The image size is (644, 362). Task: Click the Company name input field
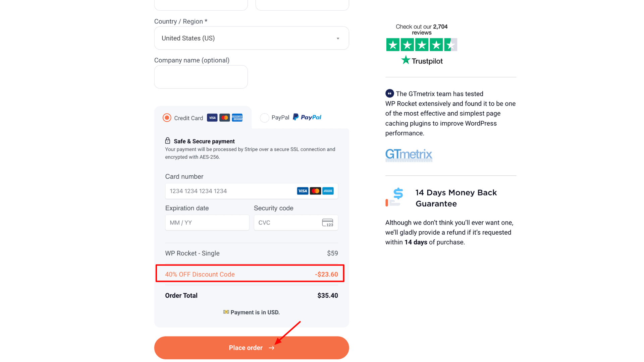tap(201, 77)
